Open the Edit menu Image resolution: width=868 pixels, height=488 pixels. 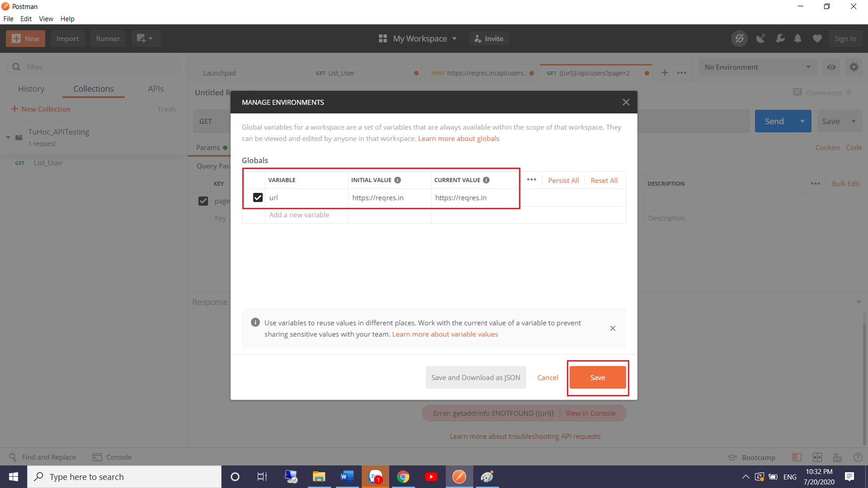[x=26, y=18]
